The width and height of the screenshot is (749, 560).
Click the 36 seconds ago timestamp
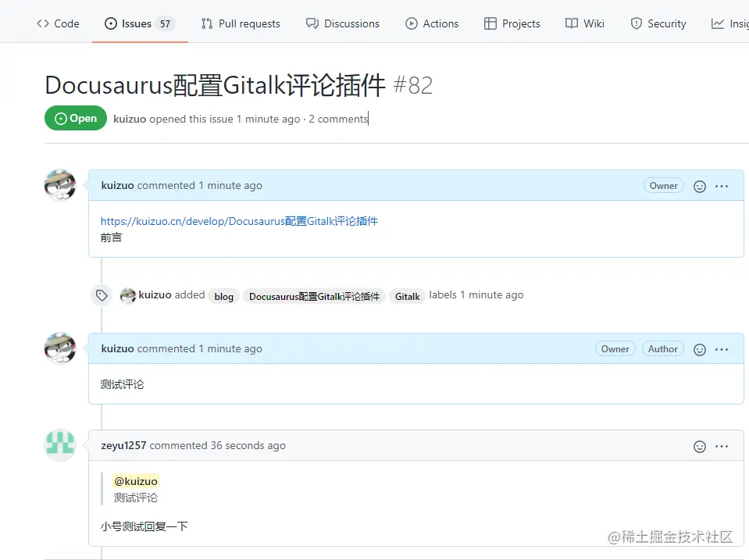coord(248,445)
